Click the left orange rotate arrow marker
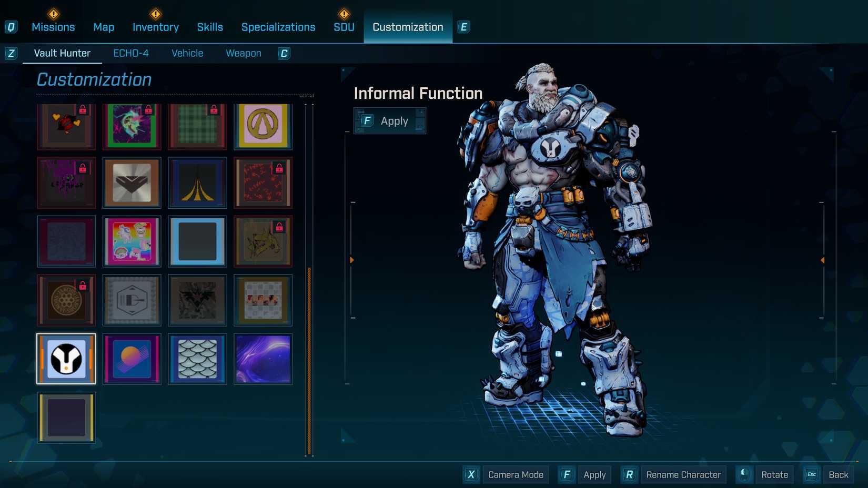868x488 pixels. (x=351, y=260)
